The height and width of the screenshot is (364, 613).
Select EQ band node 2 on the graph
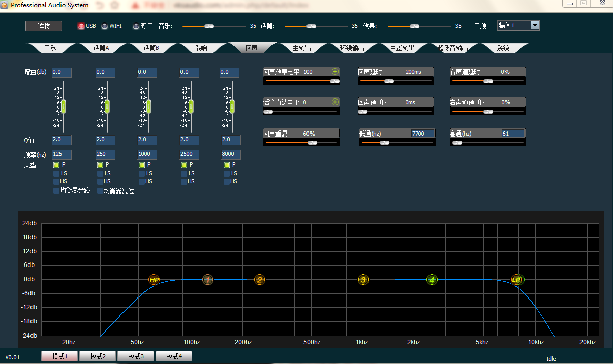[x=260, y=280]
